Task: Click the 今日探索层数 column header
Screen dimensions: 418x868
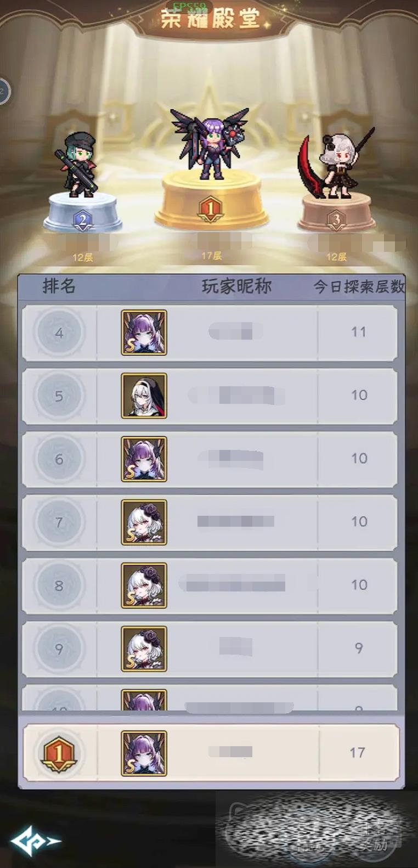Action: (x=359, y=286)
